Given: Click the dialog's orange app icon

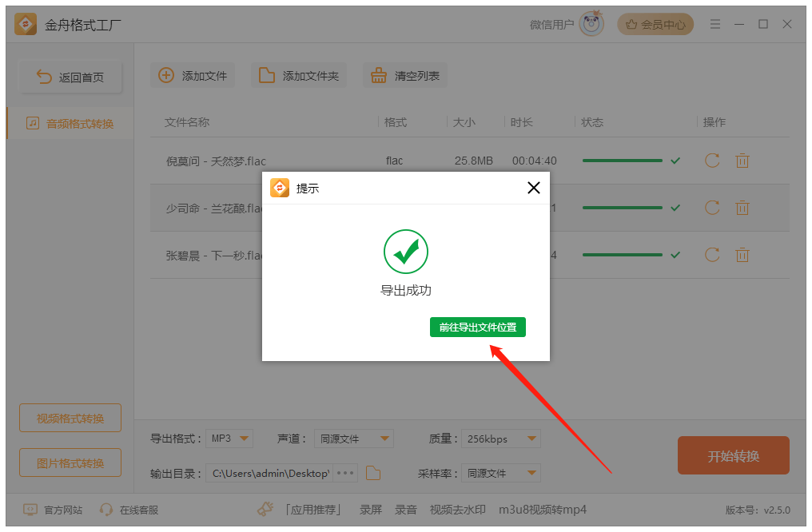Looking at the screenshot, I should point(280,188).
